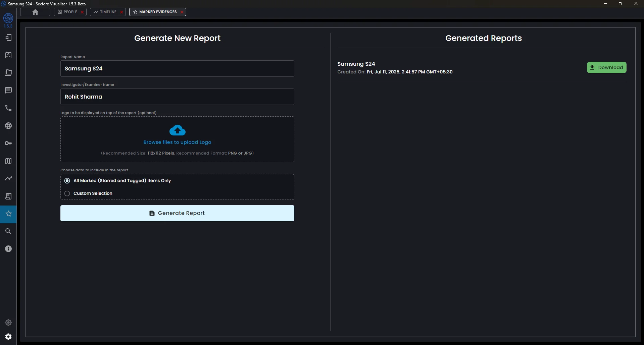Screen dimensions: 644x345
Task: Open the info circle sidebar icon
Action: tap(8, 249)
